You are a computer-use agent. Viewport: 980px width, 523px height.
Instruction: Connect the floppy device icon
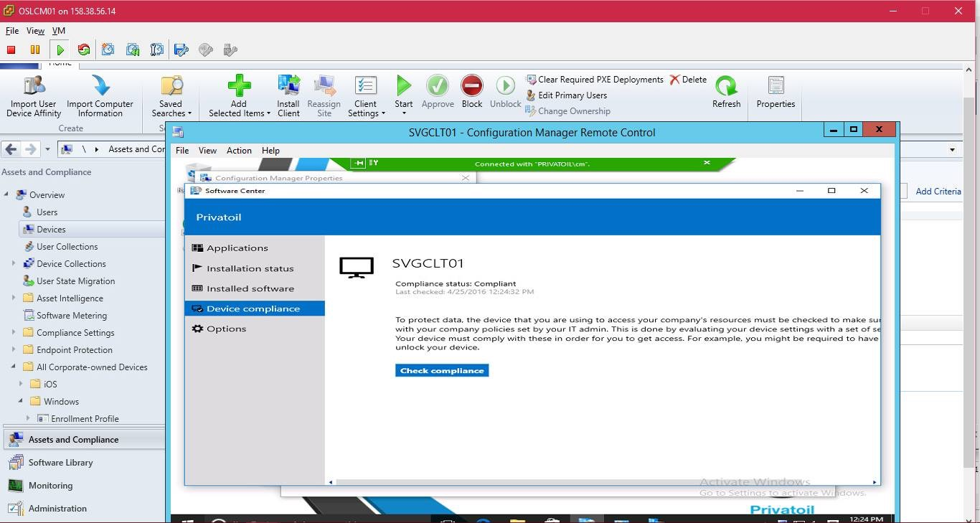click(x=182, y=50)
